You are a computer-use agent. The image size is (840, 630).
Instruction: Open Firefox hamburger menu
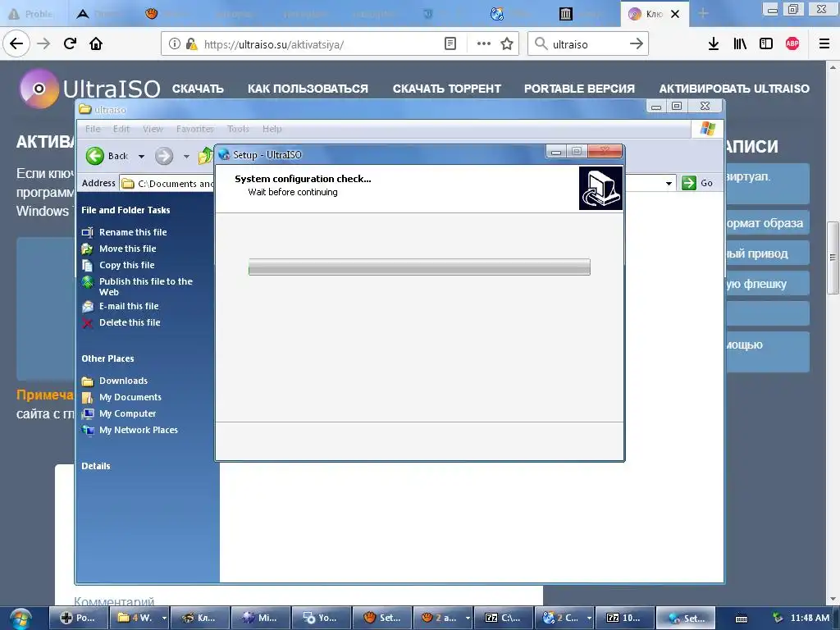(824, 44)
